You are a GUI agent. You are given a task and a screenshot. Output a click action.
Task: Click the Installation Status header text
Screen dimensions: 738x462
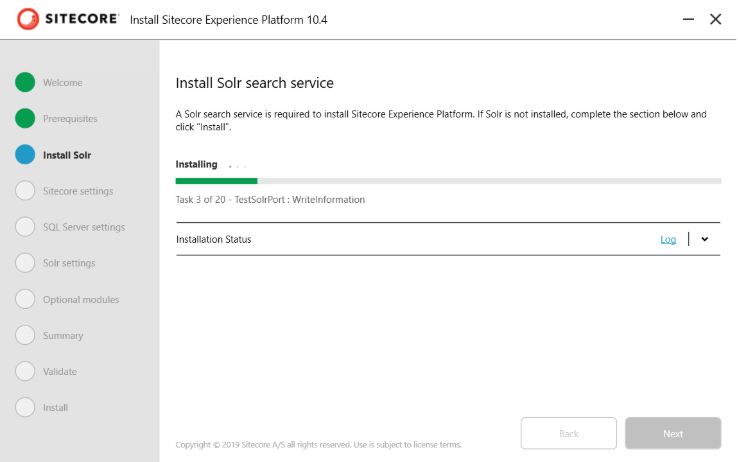point(214,239)
